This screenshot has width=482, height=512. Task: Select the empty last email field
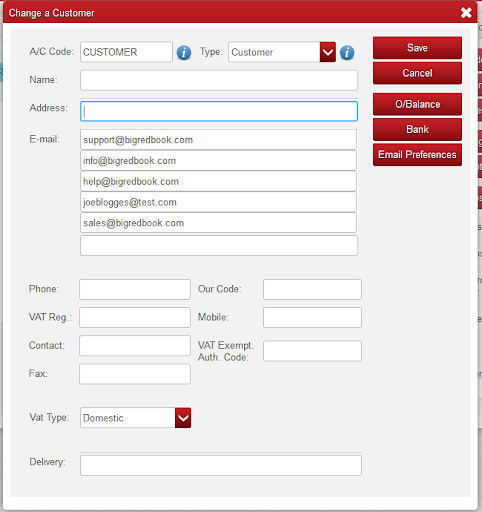[x=219, y=246]
